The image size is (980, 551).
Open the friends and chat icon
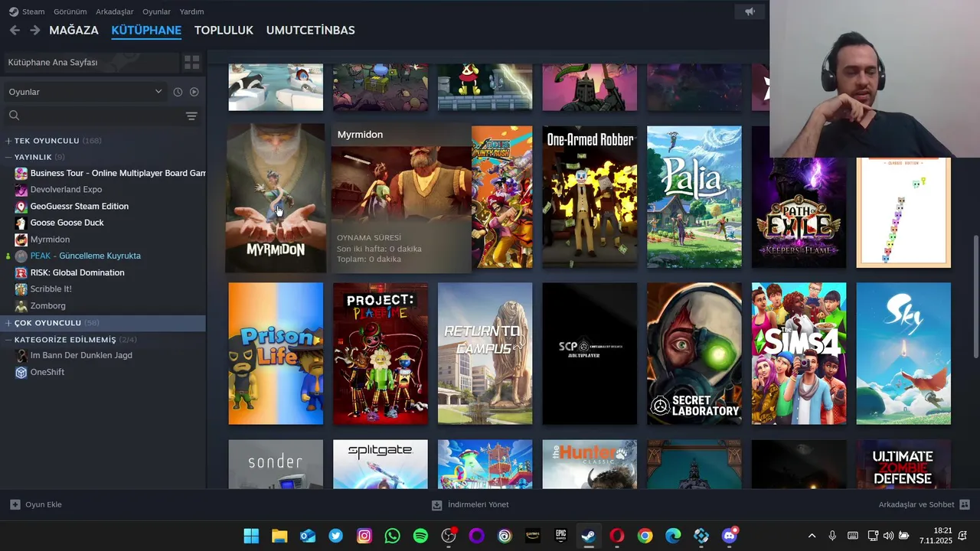(965, 504)
